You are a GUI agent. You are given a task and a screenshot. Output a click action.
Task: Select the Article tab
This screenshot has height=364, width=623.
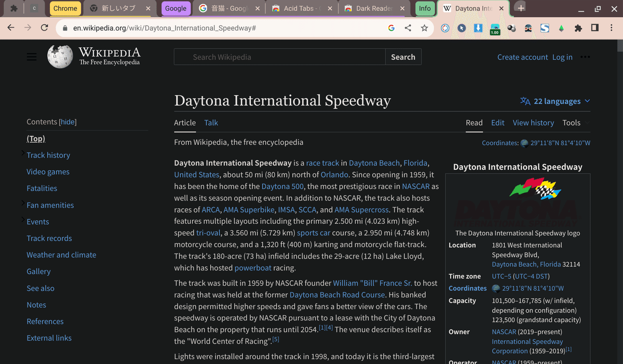[185, 123]
